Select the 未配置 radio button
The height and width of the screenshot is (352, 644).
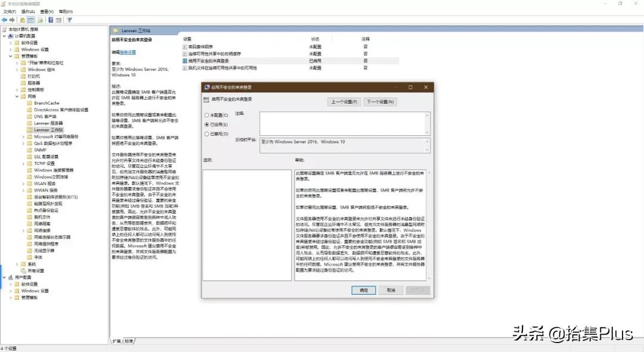tap(206, 116)
